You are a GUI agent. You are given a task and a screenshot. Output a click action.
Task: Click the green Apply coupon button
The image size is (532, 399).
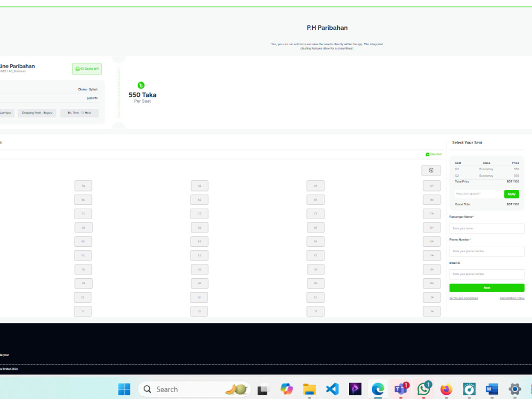[511, 194]
